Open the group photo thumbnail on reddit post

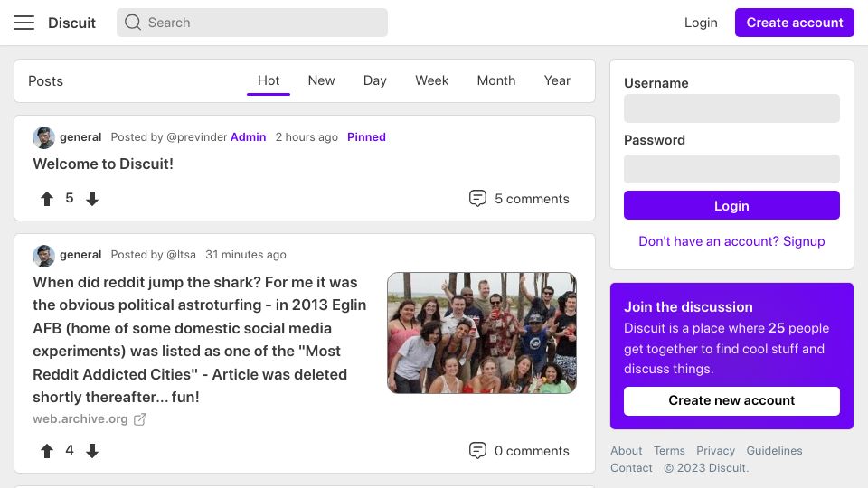coord(482,333)
